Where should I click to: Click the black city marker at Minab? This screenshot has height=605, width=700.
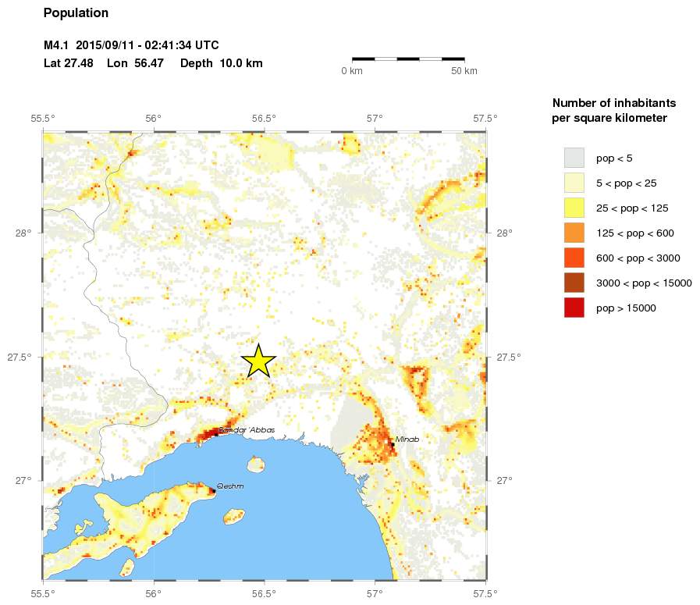point(393,444)
